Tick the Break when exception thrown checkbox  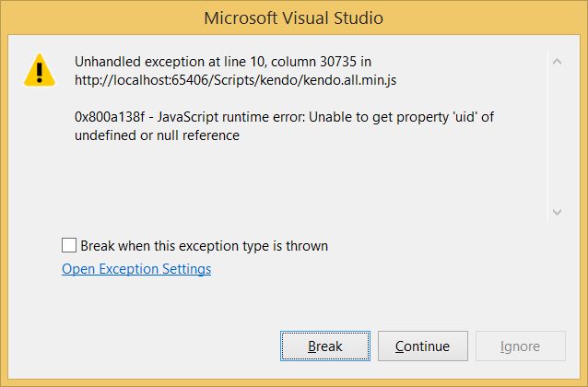[x=69, y=245]
